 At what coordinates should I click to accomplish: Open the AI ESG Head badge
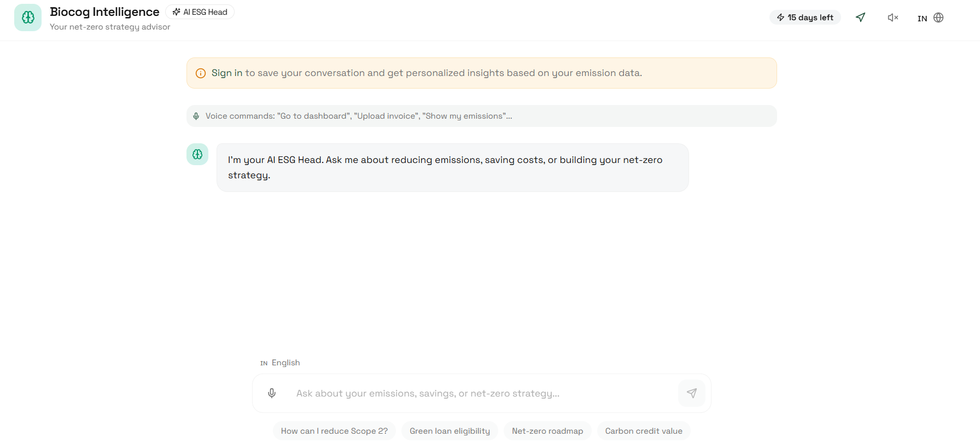(200, 12)
